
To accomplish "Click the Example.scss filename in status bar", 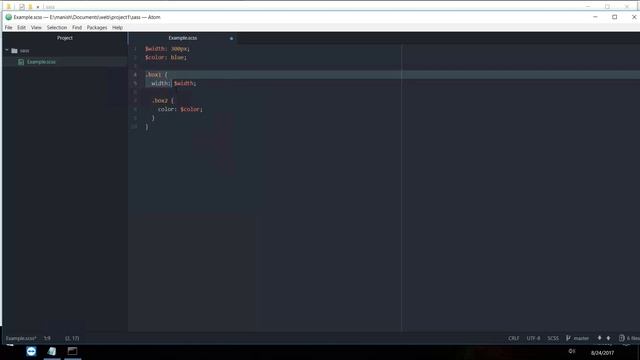I will [x=21, y=338].
